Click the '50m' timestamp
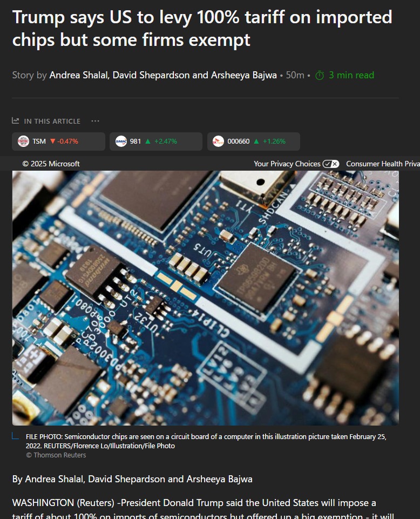Image resolution: width=420 pixels, height=519 pixels. 295,75
